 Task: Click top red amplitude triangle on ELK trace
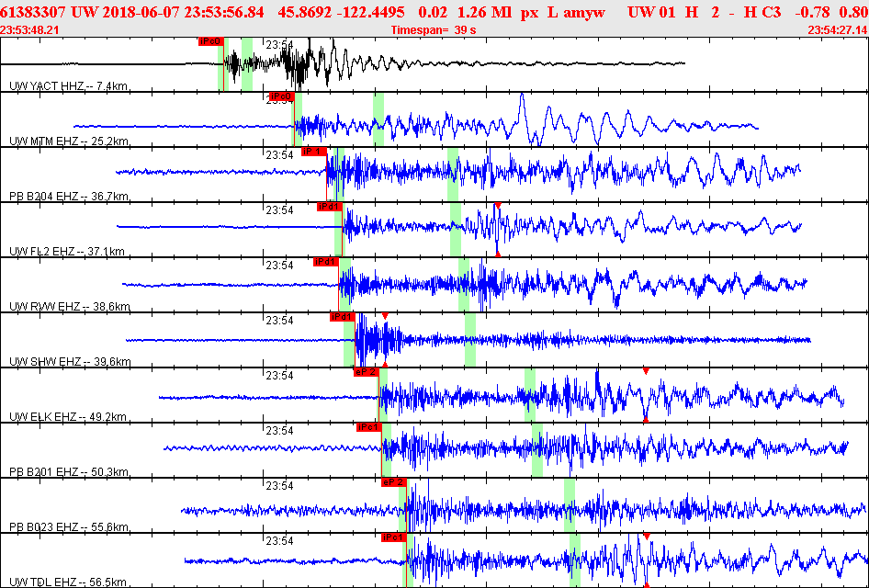pos(646,371)
